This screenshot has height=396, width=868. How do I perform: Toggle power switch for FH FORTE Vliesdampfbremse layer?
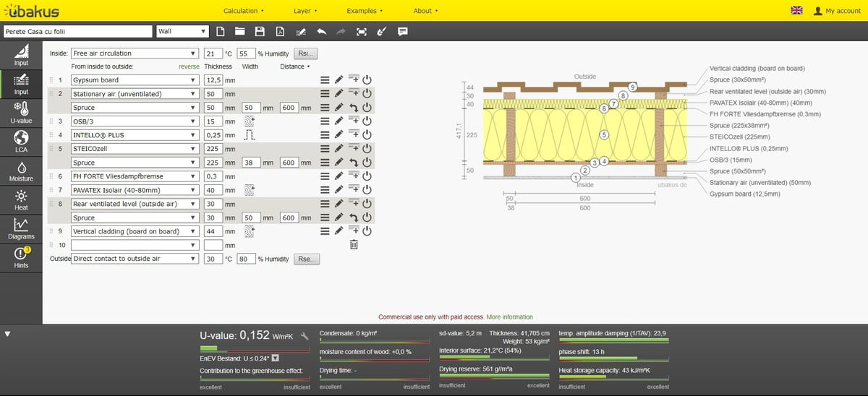(x=366, y=176)
